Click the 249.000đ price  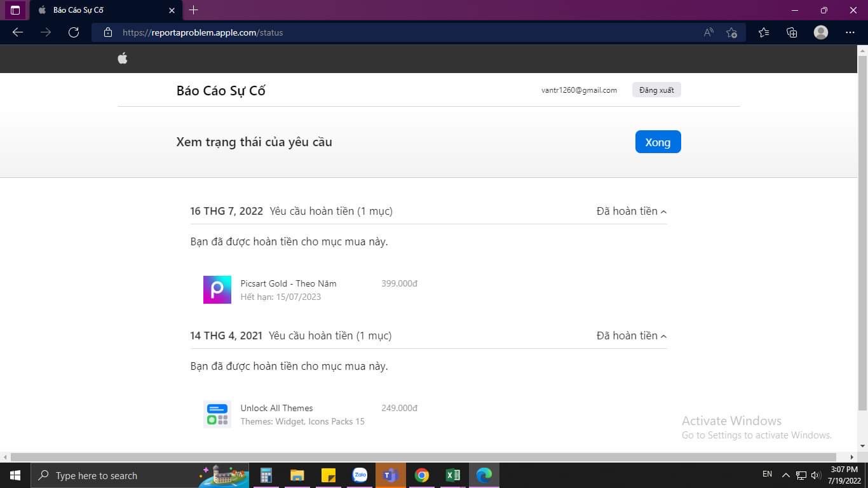coord(399,408)
